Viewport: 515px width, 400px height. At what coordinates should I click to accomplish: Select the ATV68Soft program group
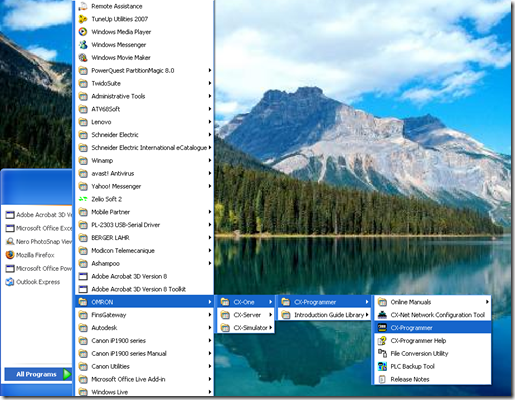coord(144,109)
